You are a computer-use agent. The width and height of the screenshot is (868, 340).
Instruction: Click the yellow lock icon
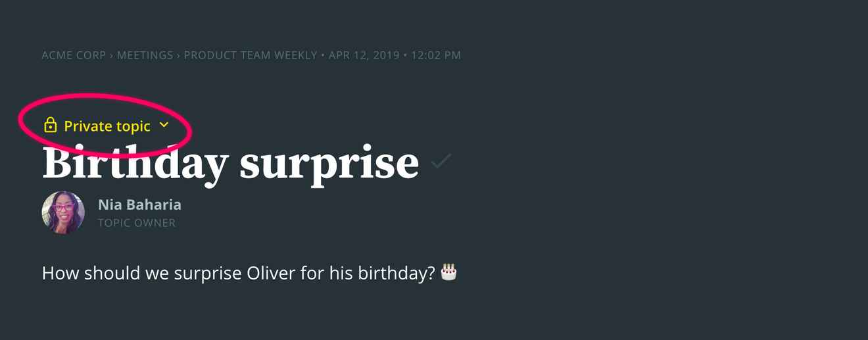[x=51, y=125]
